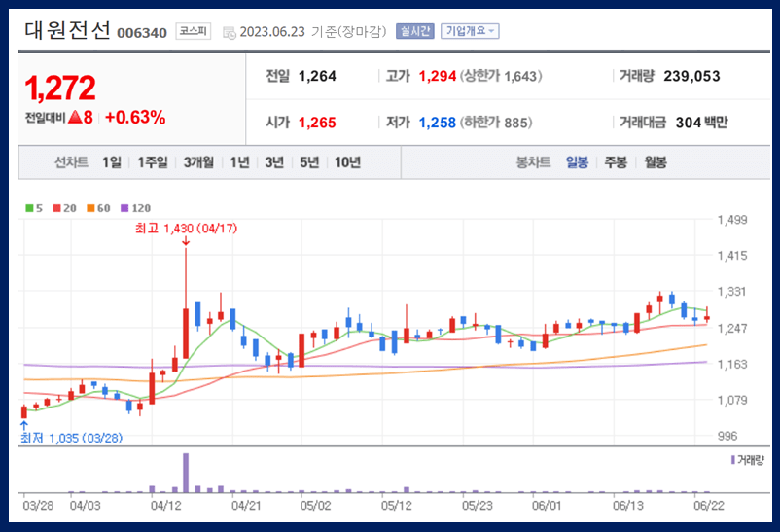Click the +0.63% change value

click(x=135, y=118)
